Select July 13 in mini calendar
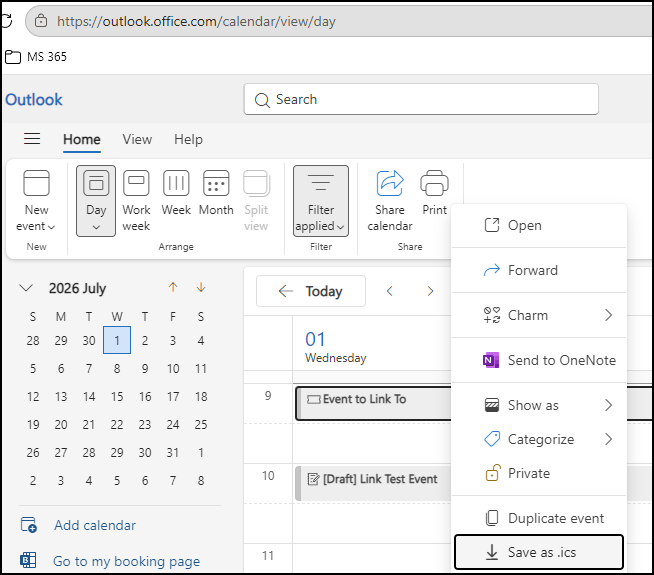The height and width of the screenshot is (575, 654). 61,397
